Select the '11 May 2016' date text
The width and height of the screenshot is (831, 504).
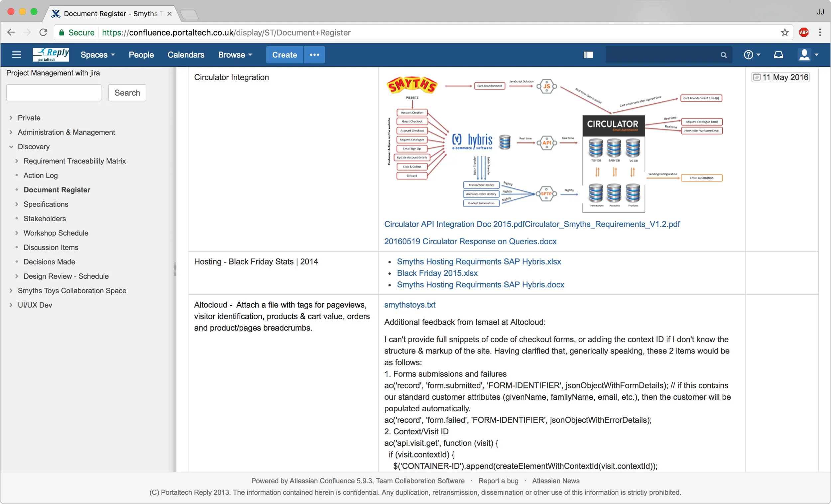785,77
